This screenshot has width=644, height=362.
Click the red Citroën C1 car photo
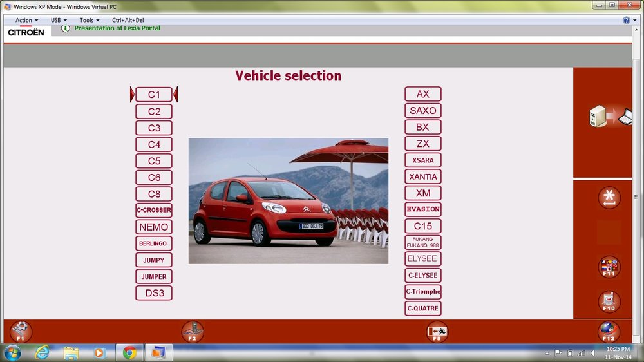tap(289, 201)
